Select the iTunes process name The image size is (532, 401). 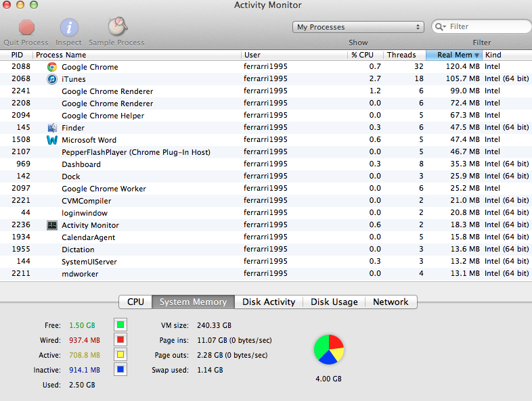(74, 79)
